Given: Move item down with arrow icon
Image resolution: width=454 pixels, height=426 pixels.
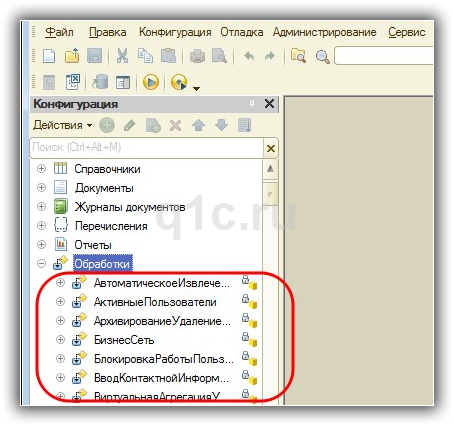Looking at the screenshot, I should [221, 125].
